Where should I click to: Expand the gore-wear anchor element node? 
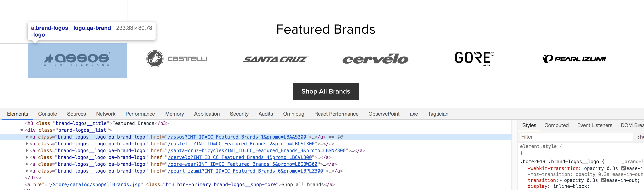pos(27,164)
